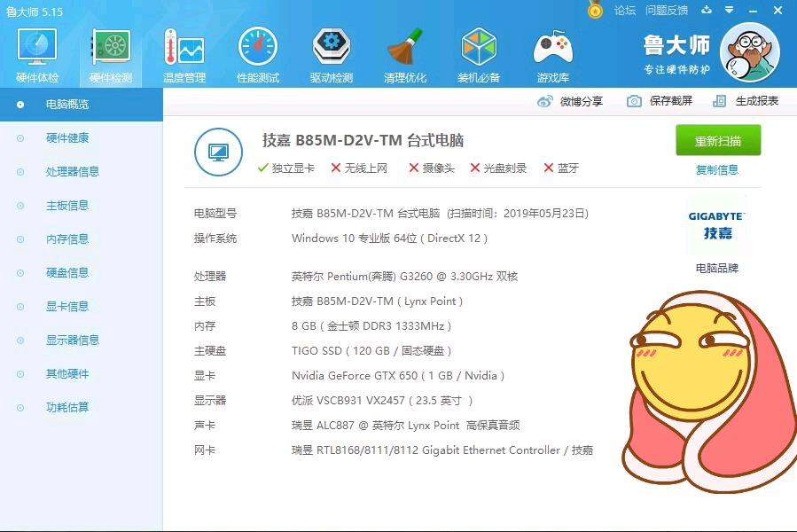
Task: Click the 显卡 row label
Action: coord(205,376)
